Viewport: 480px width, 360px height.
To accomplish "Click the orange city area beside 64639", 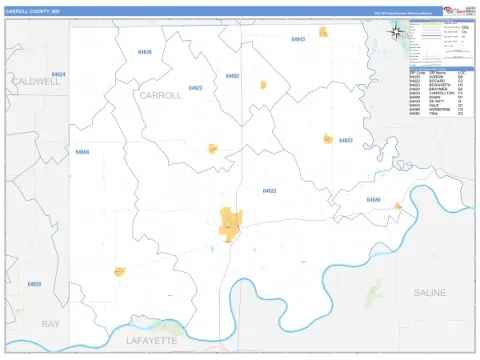I will (x=398, y=206).
